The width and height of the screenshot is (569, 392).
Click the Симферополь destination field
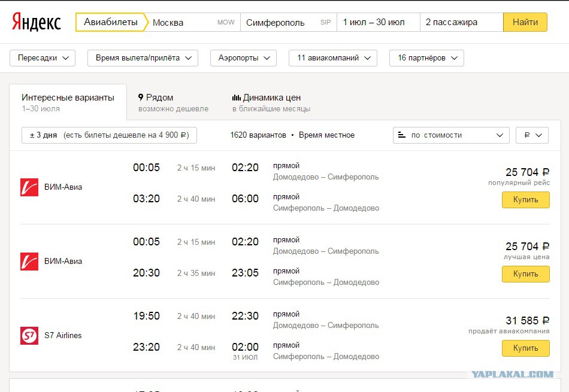(289, 22)
